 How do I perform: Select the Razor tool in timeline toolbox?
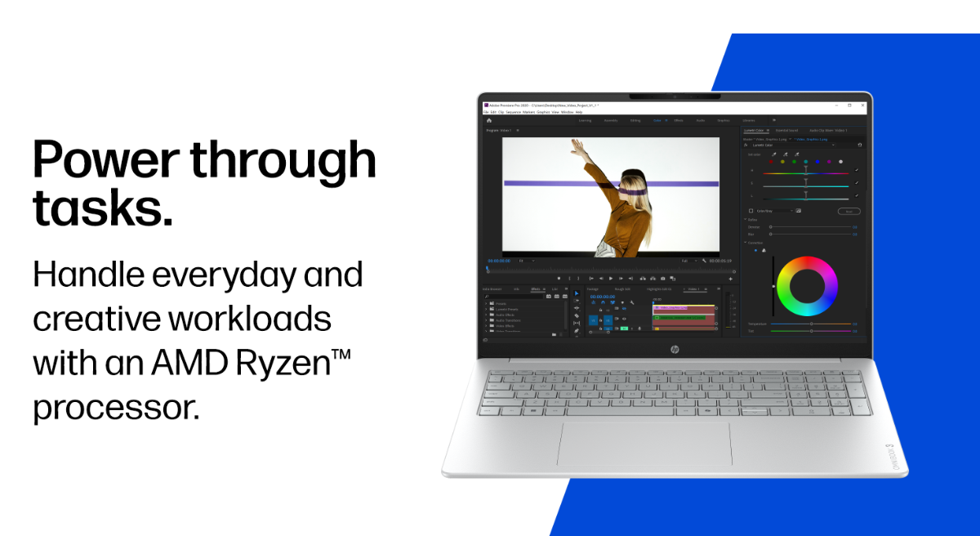(577, 315)
